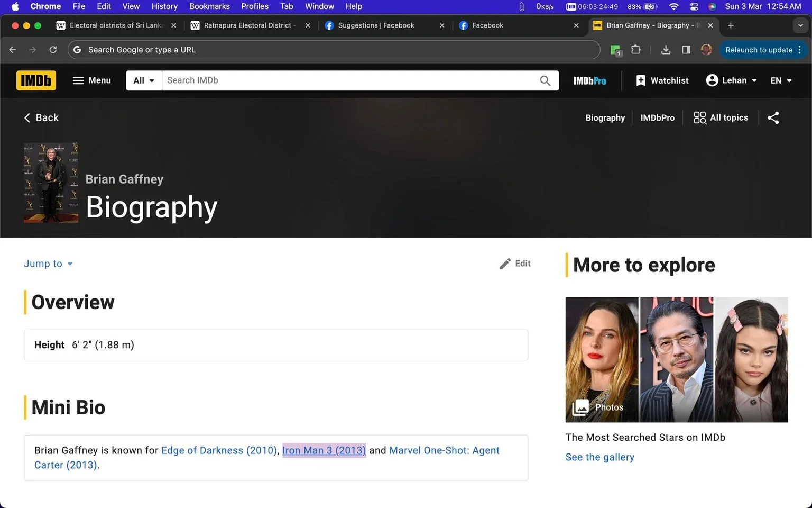812x508 pixels.
Task: Open the All topics grid icon
Action: click(x=699, y=117)
